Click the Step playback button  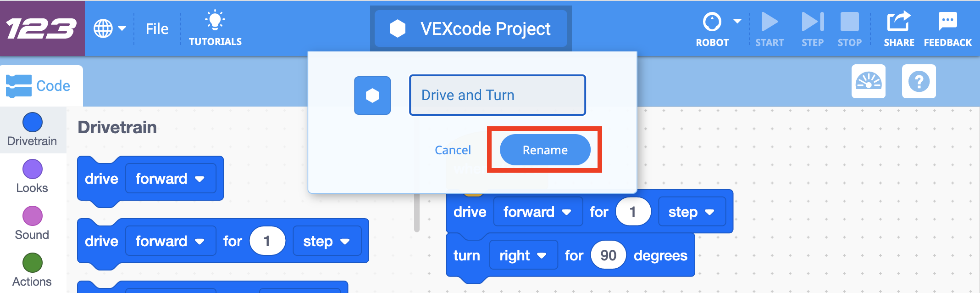click(813, 22)
